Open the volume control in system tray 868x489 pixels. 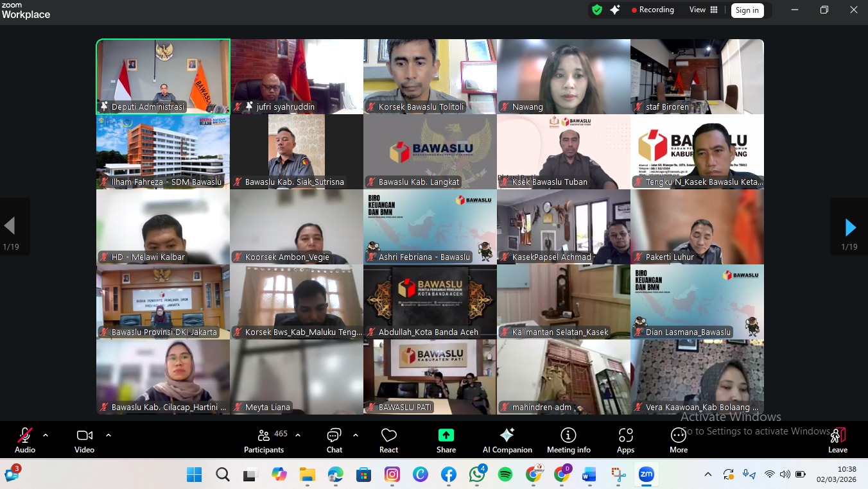(785, 475)
